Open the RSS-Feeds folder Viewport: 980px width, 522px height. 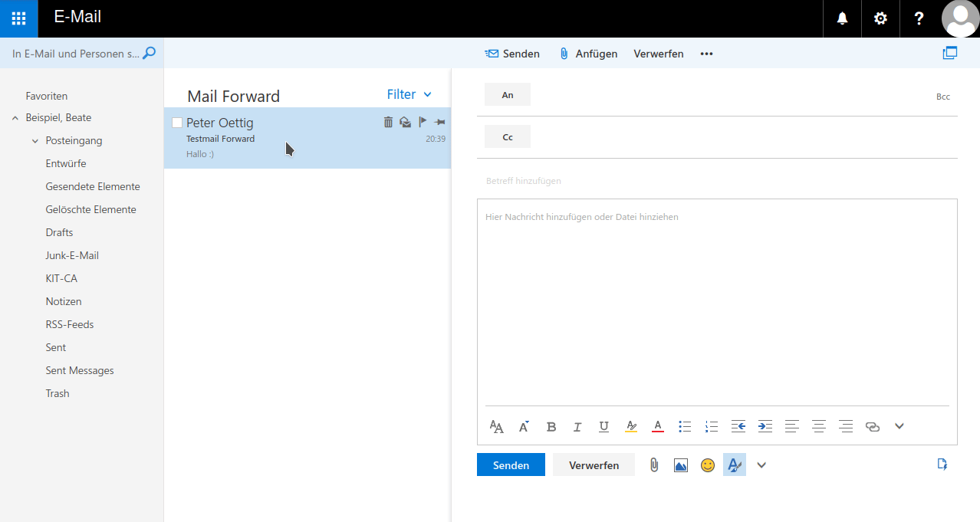[70, 324]
